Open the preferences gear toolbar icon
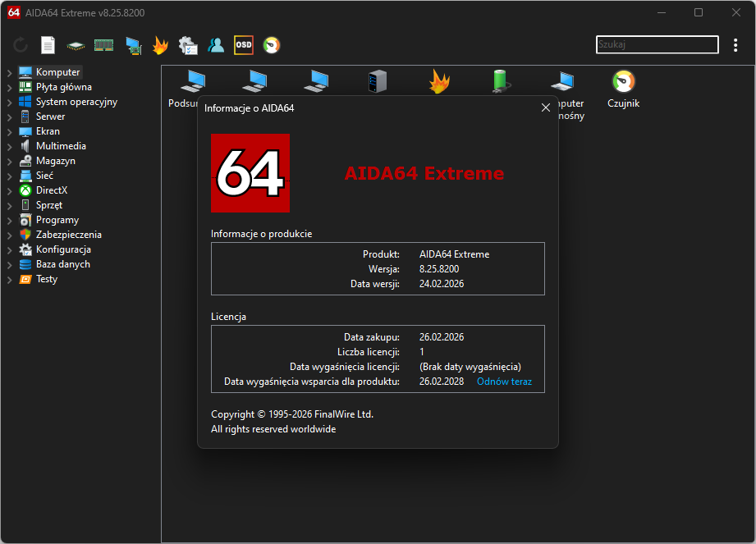This screenshot has height=544, width=756. (x=188, y=45)
